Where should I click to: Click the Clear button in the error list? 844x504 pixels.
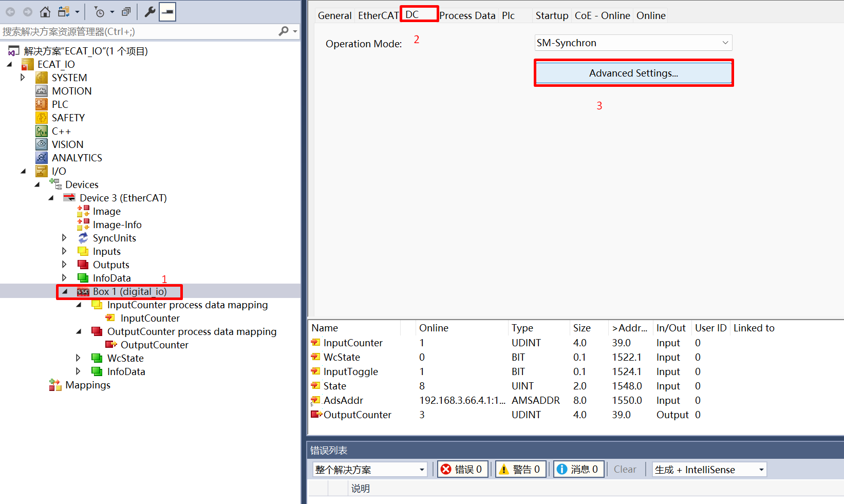point(625,469)
